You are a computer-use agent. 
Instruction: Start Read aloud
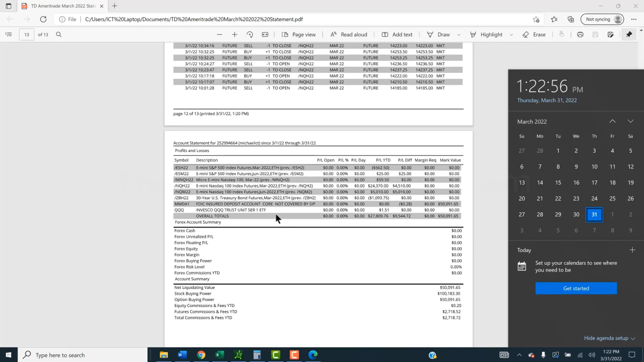349,34
